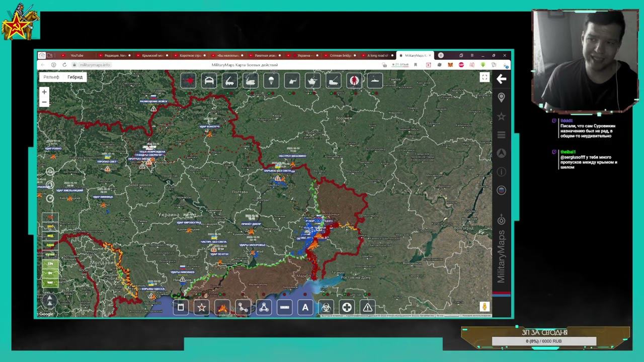Toggle the armored car unit layer
This screenshot has height=362, width=644.
click(x=209, y=80)
